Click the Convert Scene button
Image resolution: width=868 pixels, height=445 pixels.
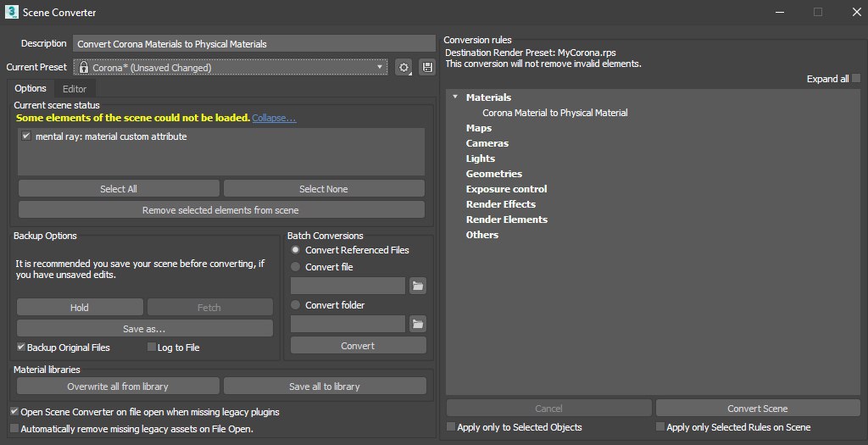(x=757, y=409)
